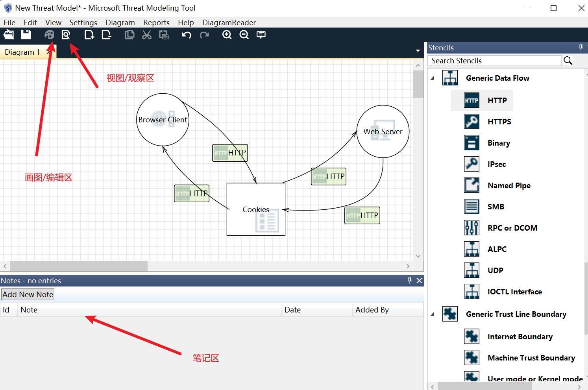The height and width of the screenshot is (390, 588).
Task: Sort notes by Date column
Action: pos(317,310)
